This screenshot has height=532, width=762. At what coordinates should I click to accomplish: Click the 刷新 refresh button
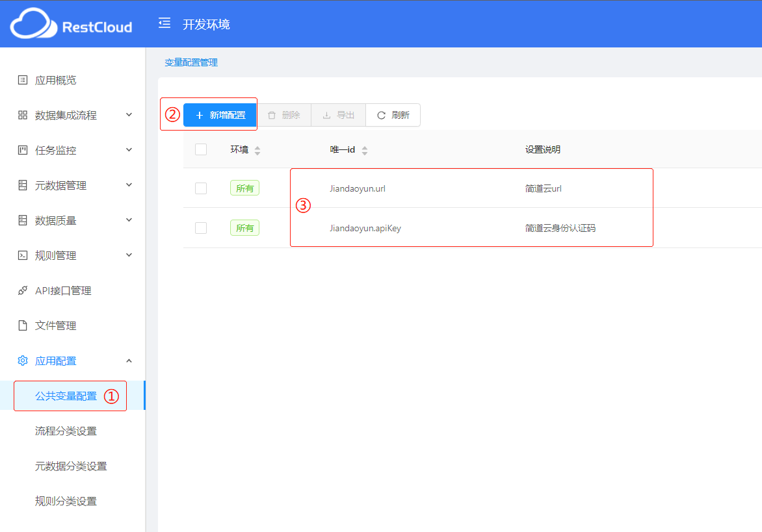click(393, 115)
